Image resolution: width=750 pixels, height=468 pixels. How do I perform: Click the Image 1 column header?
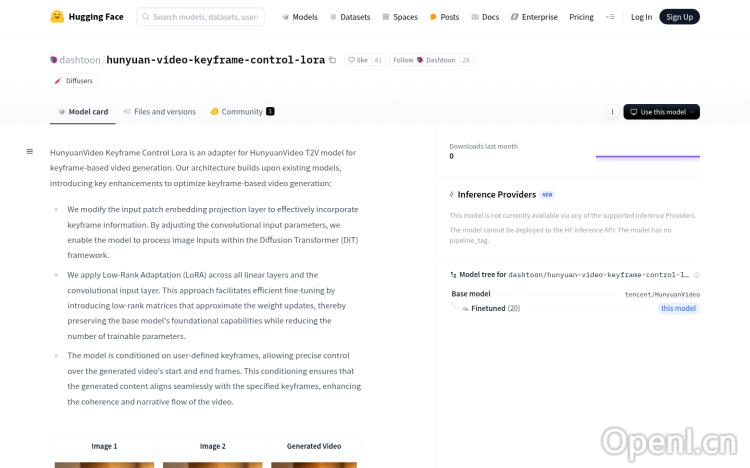104,446
